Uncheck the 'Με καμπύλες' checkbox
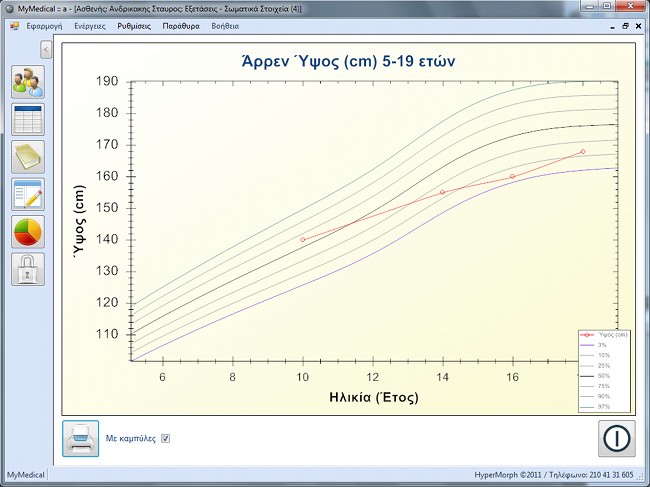Screen dimensions: 650x487 pyautogui.click(x=166, y=438)
